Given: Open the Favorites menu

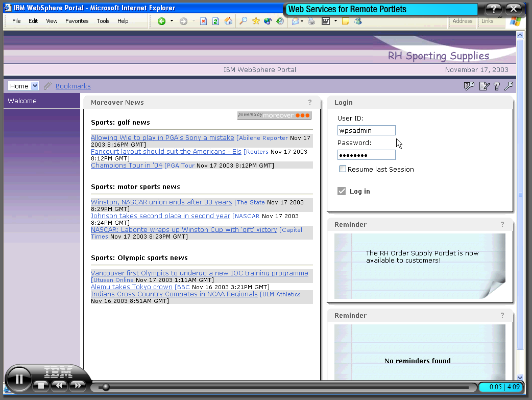Looking at the screenshot, I should (x=77, y=21).
